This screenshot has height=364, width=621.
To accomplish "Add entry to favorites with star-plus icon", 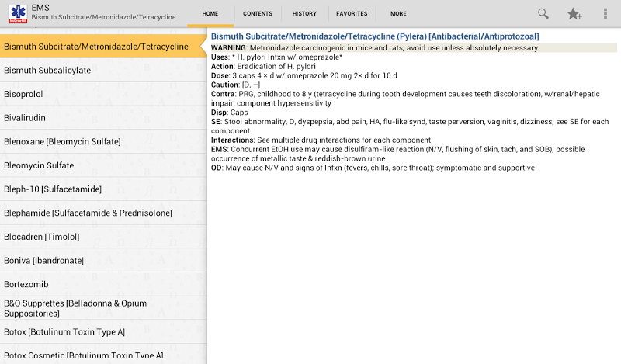I will 574,13.
